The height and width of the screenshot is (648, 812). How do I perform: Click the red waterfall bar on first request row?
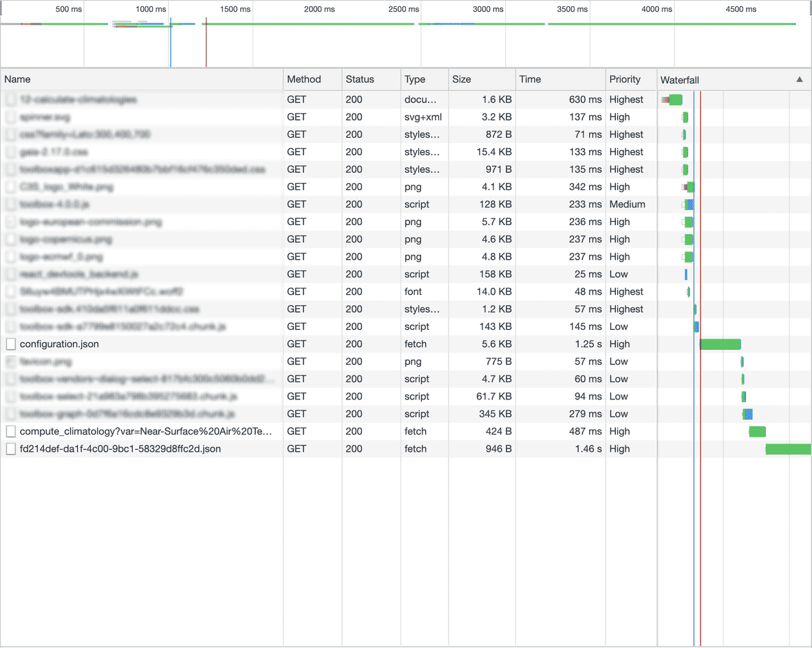click(x=667, y=99)
